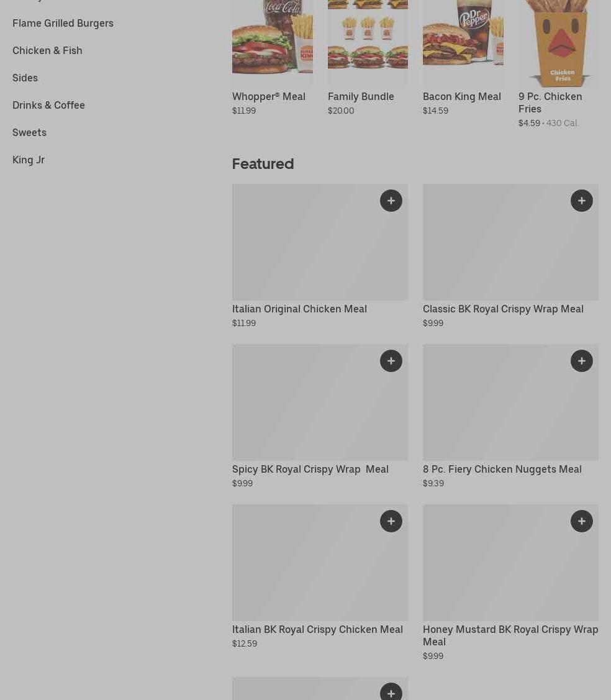The image size is (611, 700).
Task: Add Italian BK Royal Crispy Chicken Meal plus icon
Action: point(391,522)
